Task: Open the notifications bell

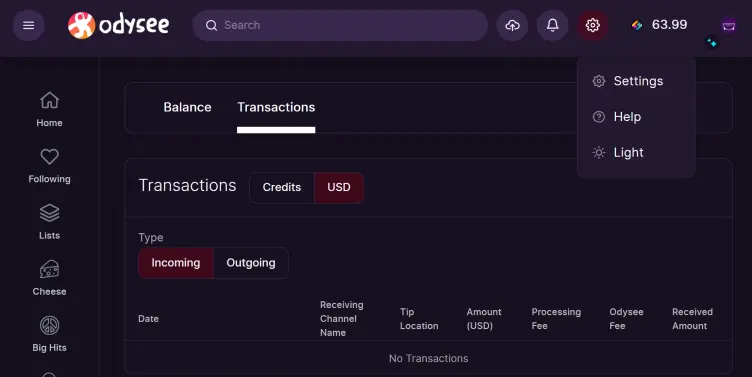Action: click(x=552, y=25)
